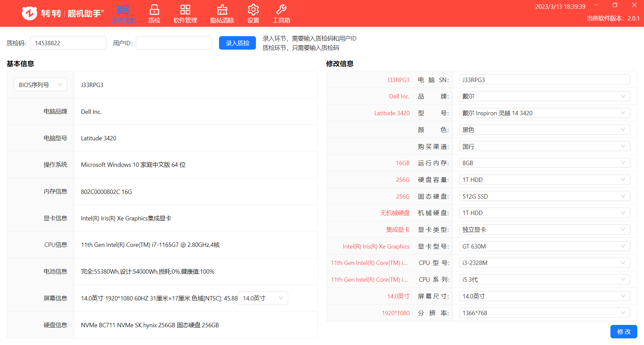Screen dimensions: 644x345
Task: Open the 屏幕尺寸 dropdown in 修改信息
Action: coord(544,296)
